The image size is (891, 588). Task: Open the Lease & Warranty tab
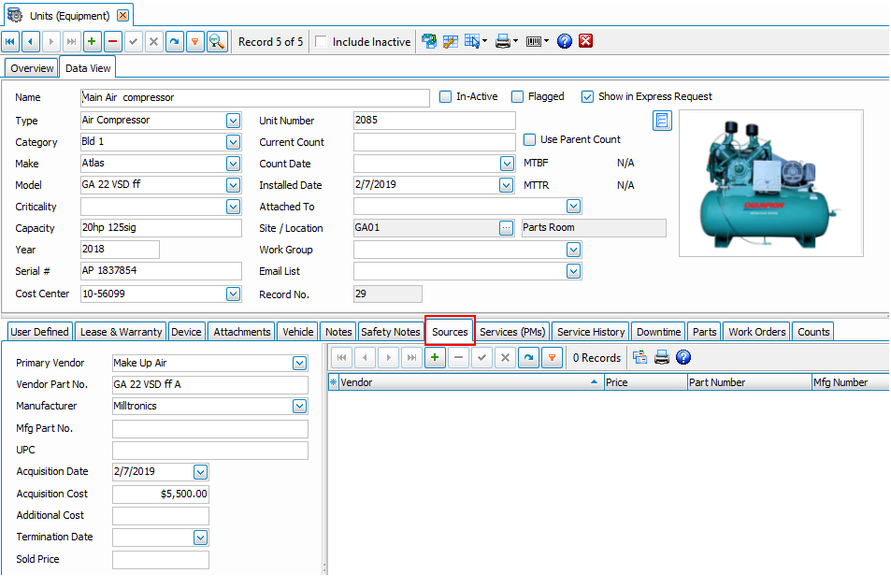click(121, 332)
